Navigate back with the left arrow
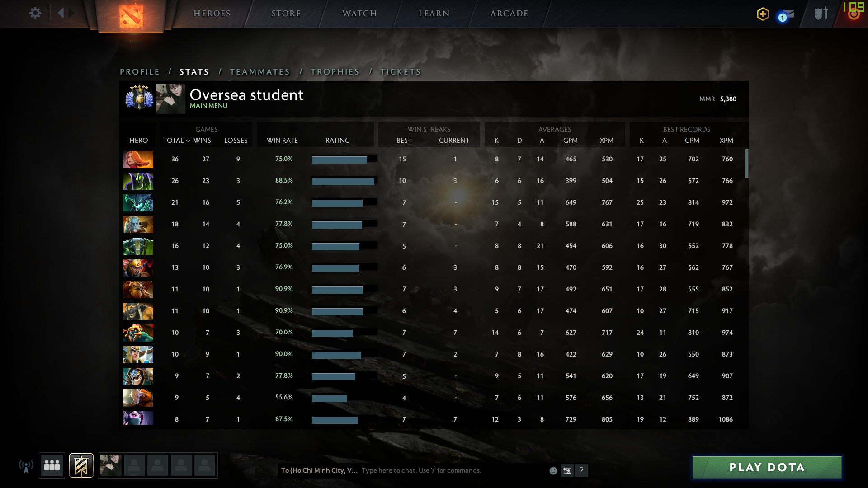868x488 pixels. coord(61,13)
